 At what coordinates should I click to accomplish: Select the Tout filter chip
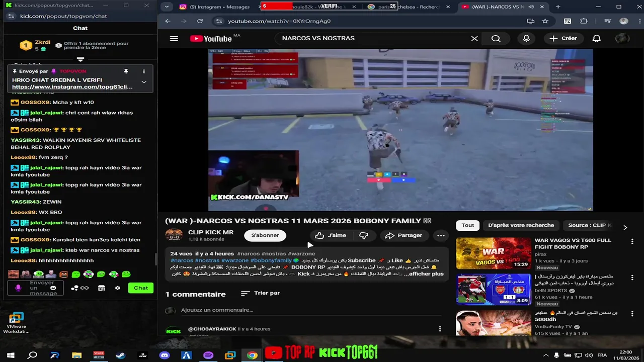point(468,225)
